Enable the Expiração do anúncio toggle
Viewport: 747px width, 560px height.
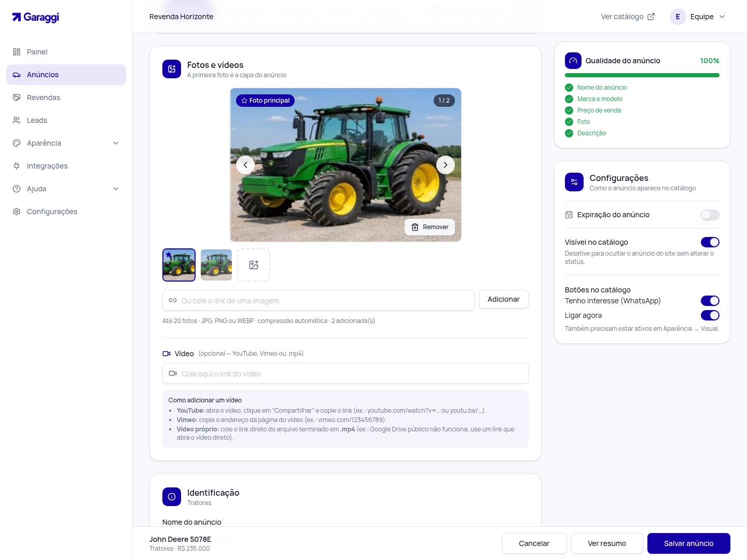tap(710, 215)
